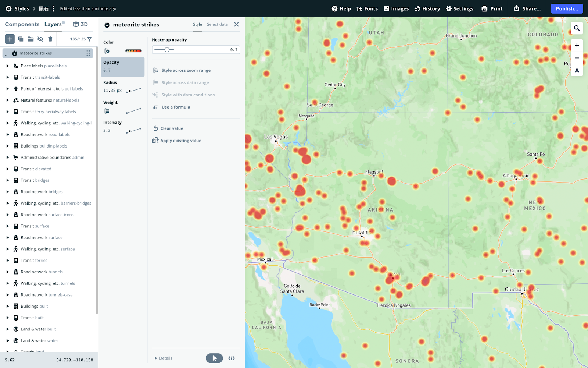This screenshot has width=588, height=368.
Task: Expand the Details section
Action: pos(163,358)
